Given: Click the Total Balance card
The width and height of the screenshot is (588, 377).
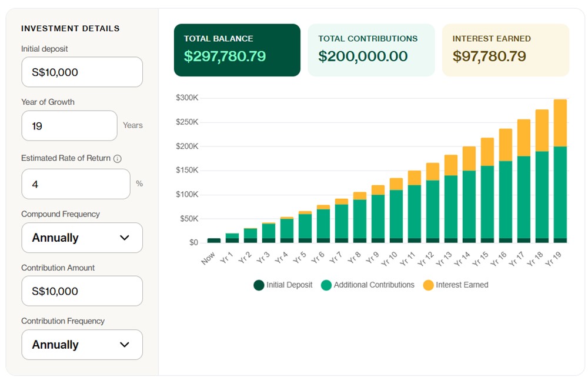Looking at the screenshot, I should 237,50.
